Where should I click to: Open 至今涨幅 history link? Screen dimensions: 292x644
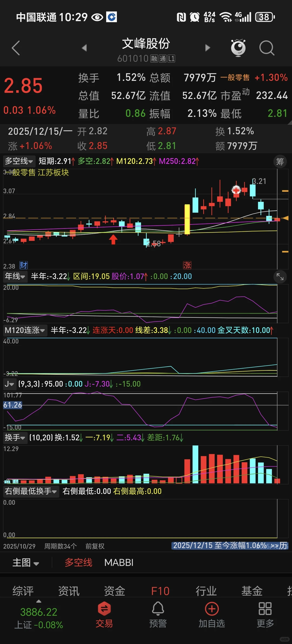230,545
